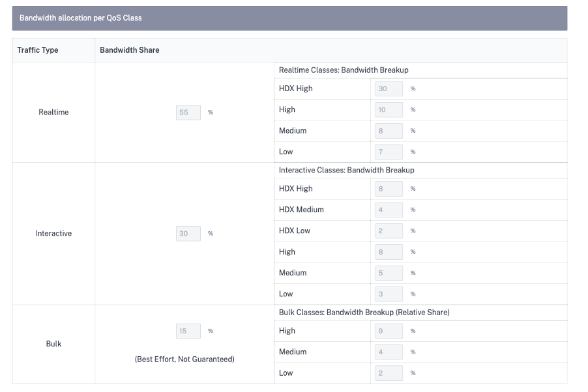Click the 'High' label under Bulk Classes
The width and height of the screenshot is (588, 392).
click(x=287, y=331)
